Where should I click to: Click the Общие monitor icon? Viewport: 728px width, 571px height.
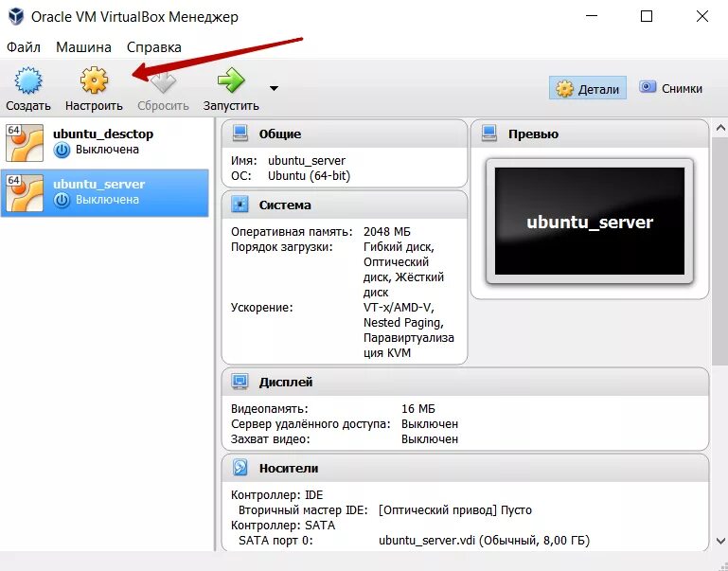(240, 134)
